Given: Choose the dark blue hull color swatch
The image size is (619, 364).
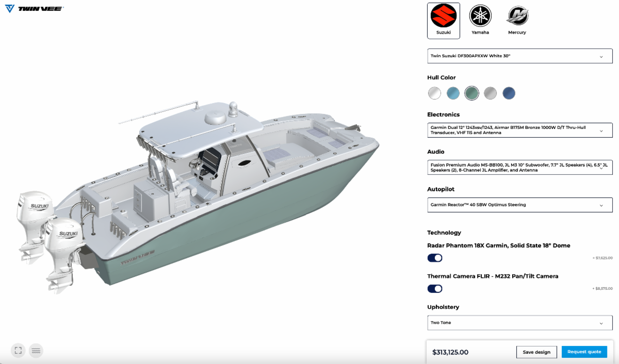Looking at the screenshot, I should coord(509,93).
